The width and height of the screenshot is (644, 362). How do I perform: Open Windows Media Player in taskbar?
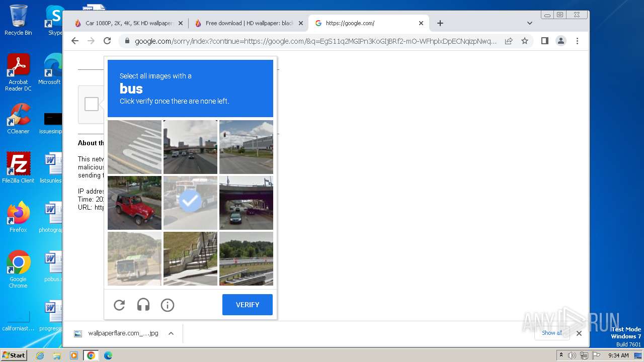pos(74,355)
